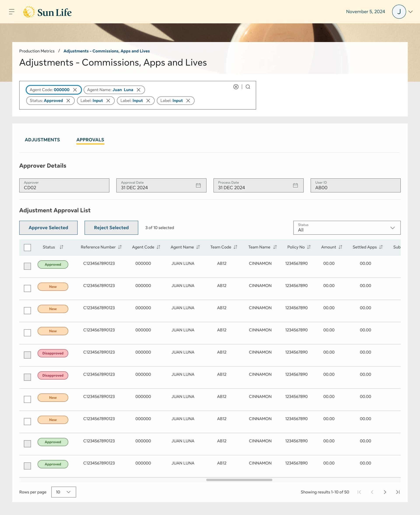Toggle select-all checkbox in table header
The height and width of the screenshot is (515, 420).
tap(27, 247)
